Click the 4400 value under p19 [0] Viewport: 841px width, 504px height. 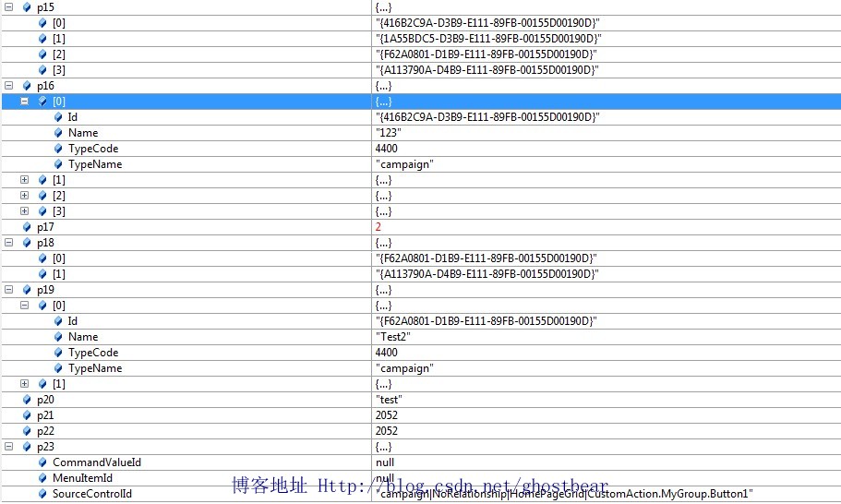pyautogui.click(x=387, y=353)
